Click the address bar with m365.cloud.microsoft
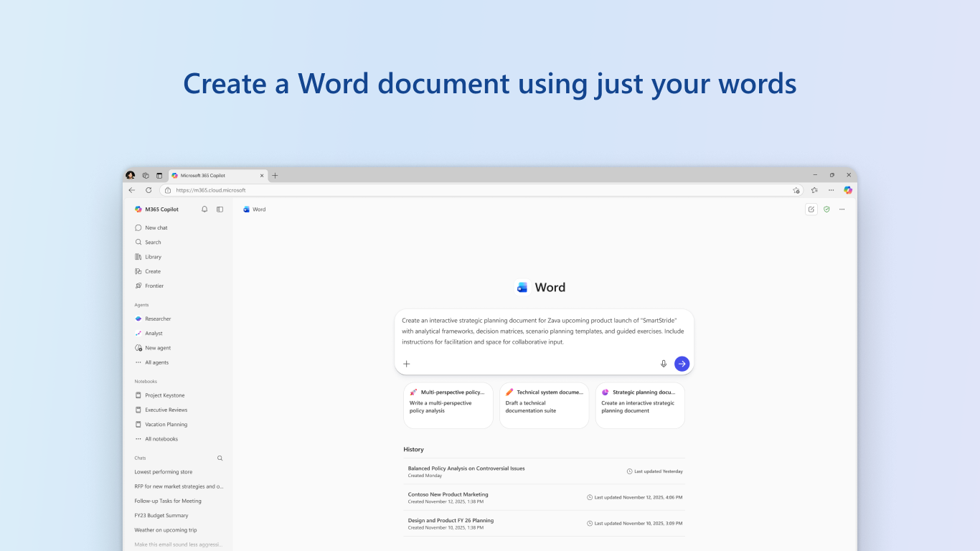The width and height of the screenshot is (980, 551). point(481,190)
